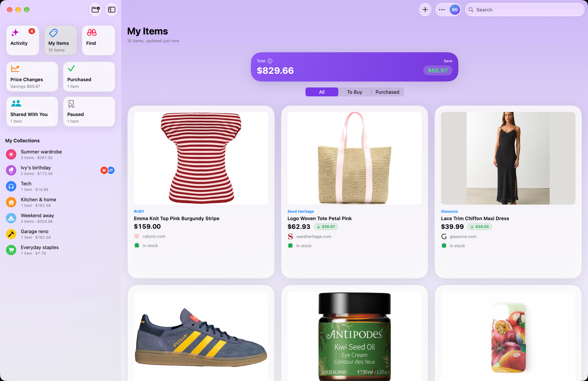Open the Summer wardrobe collection

pyautogui.click(x=60, y=155)
